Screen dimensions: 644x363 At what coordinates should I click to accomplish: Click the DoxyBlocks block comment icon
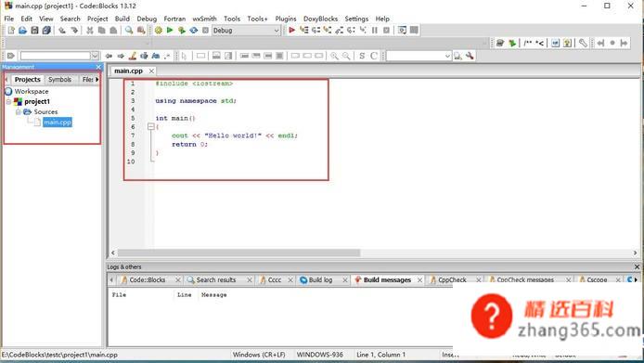[528, 43]
